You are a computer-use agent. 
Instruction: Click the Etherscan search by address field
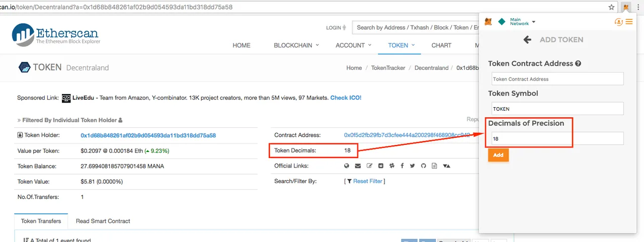point(415,28)
